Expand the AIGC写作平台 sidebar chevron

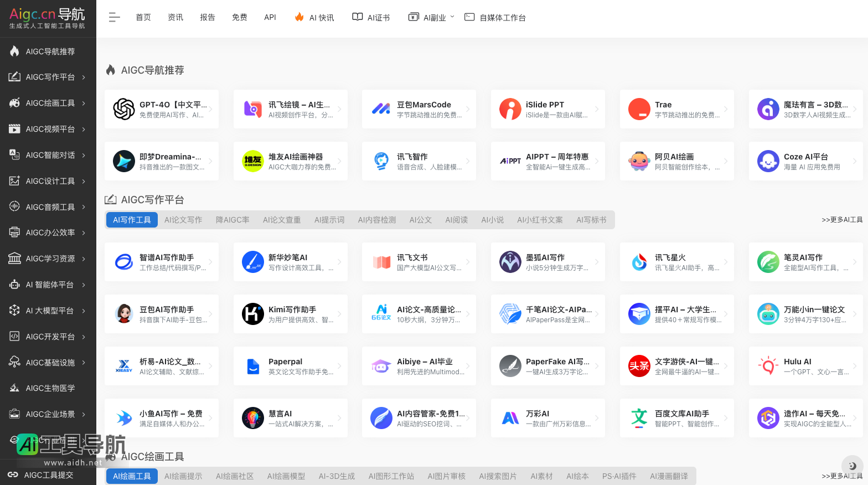tap(84, 78)
